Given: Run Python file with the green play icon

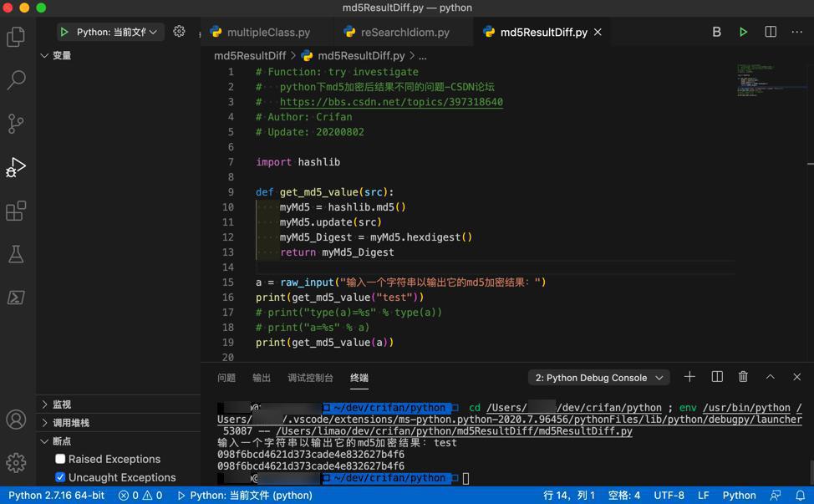Looking at the screenshot, I should tap(743, 32).
